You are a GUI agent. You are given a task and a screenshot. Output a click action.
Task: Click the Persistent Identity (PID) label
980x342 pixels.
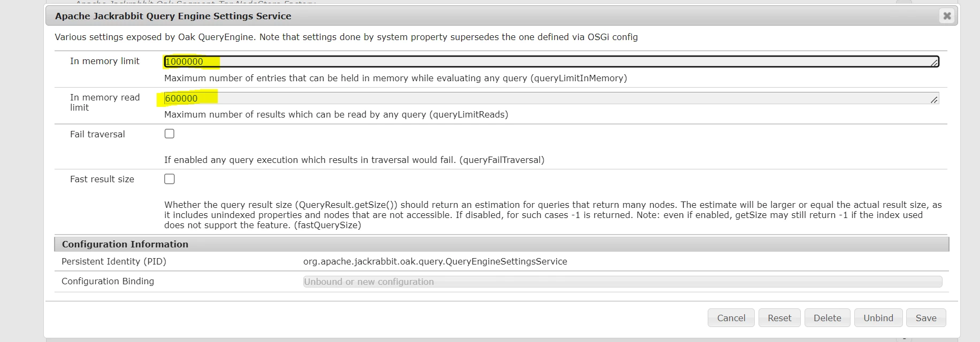point(114,261)
